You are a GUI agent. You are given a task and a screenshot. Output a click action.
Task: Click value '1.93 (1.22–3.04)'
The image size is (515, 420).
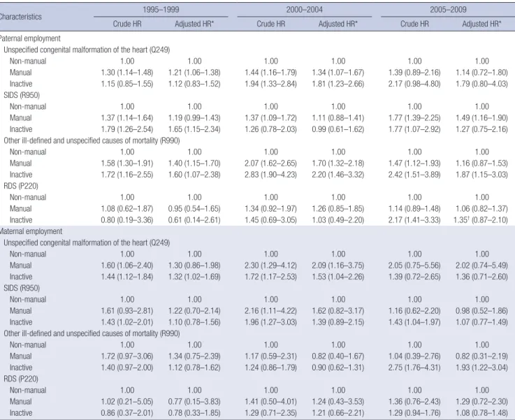tap(482, 368)
